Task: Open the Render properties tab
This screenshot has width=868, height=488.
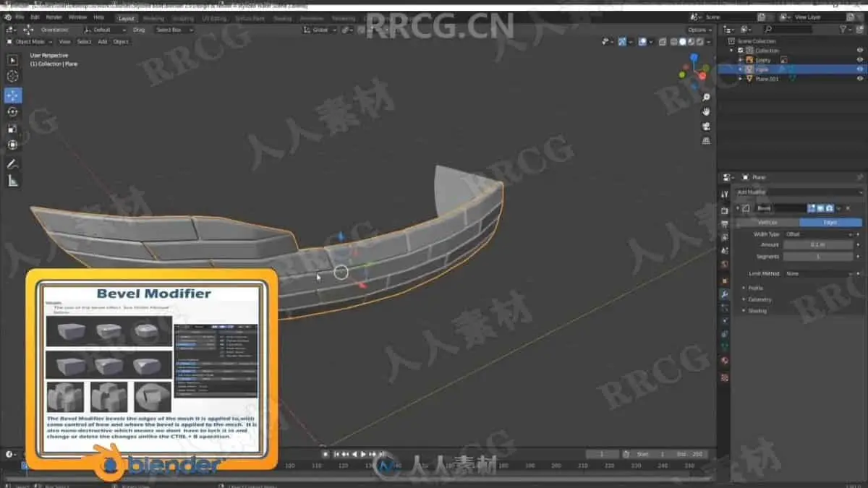Action: [x=724, y=210]
